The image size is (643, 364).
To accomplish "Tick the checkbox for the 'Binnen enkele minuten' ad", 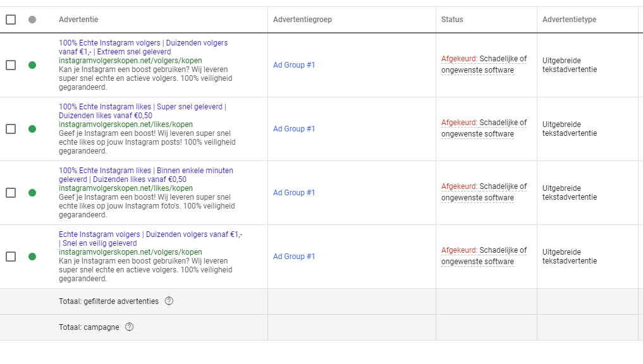I will pos(11,193).
